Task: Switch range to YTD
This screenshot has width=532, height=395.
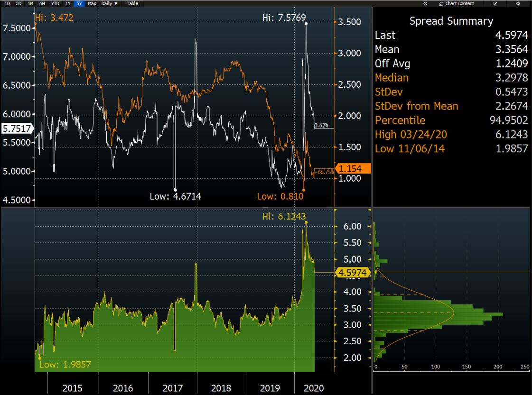Action: coord(55,3)
